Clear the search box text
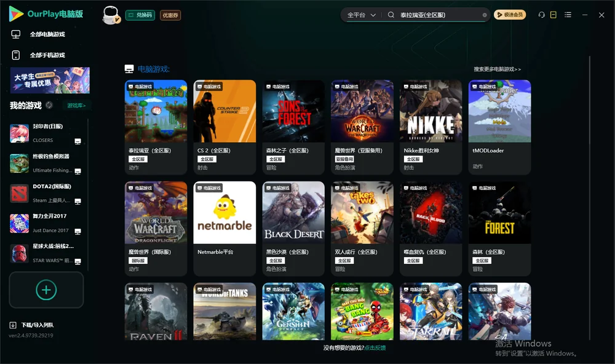Image resolution: width=615 pixels, height=364 pixels. (485, 15)
